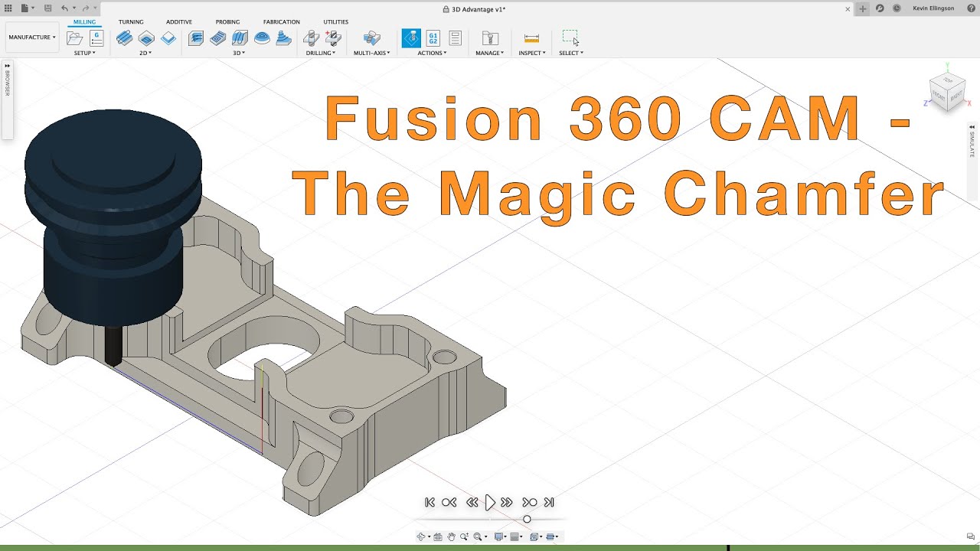Open the extensions icon beside new tab
Image resolution: width=980 pixels, height=551 pixels.
[880, 8]
